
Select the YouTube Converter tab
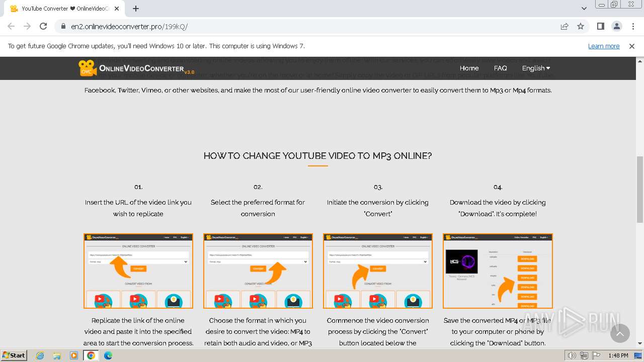click(x=65, y=9)
